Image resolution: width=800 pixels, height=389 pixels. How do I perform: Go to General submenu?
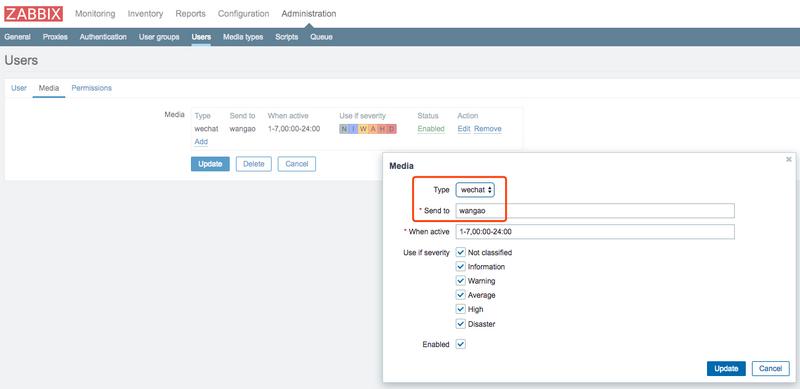point(17,37)
